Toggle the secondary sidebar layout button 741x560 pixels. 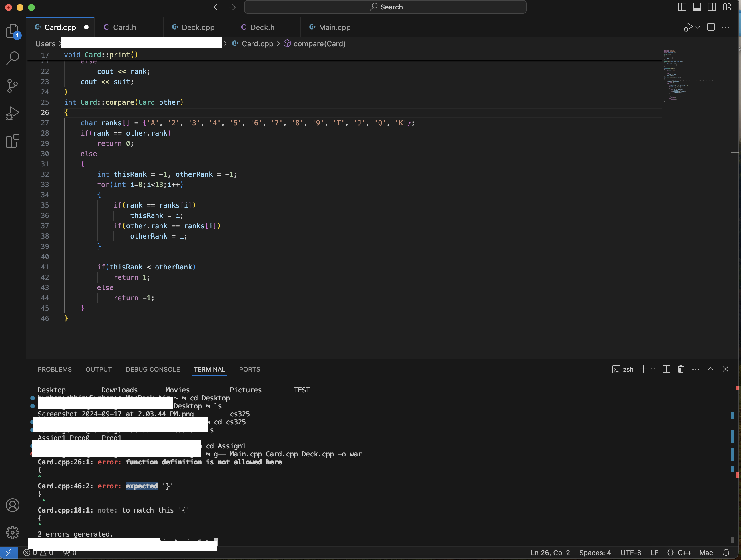[x=712, y=7]
